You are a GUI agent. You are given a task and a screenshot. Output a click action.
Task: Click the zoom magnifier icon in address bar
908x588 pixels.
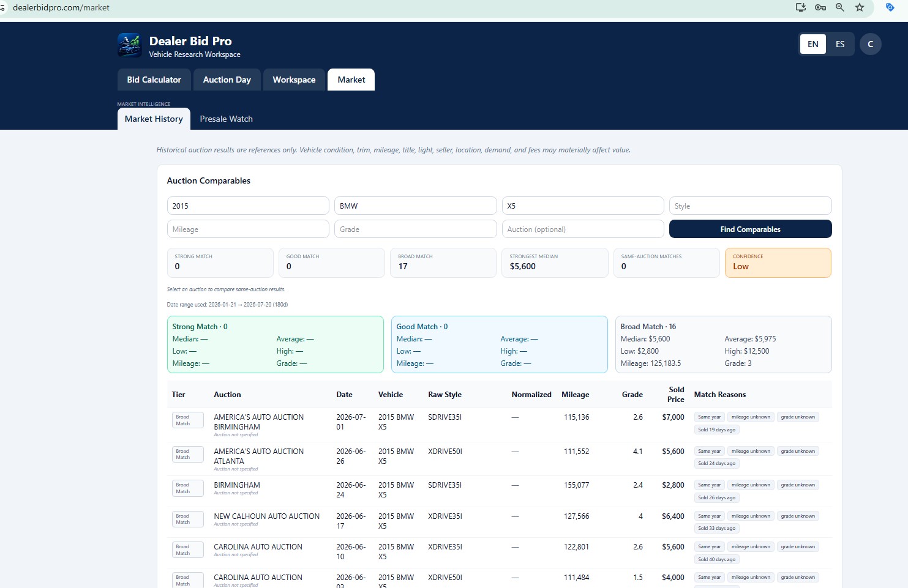click(x=840, y=7)
